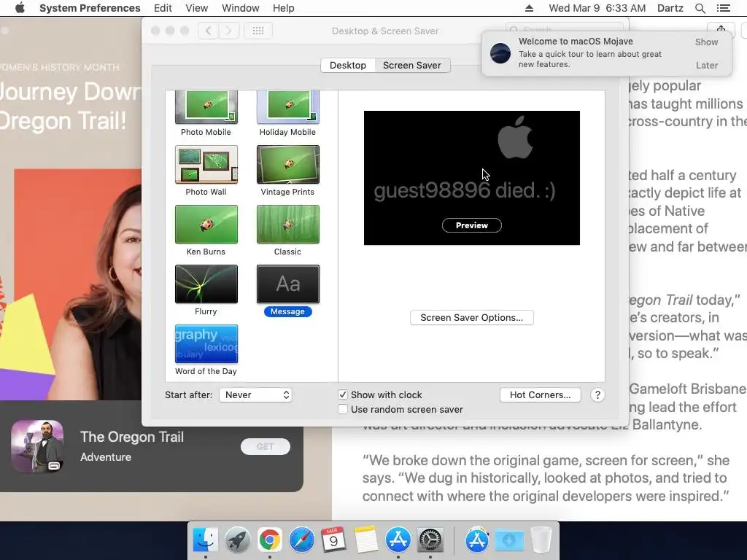Open the System Preferences menu
Image resolution: width=747 pixels, height=560 pixels.
click(90, 8)
